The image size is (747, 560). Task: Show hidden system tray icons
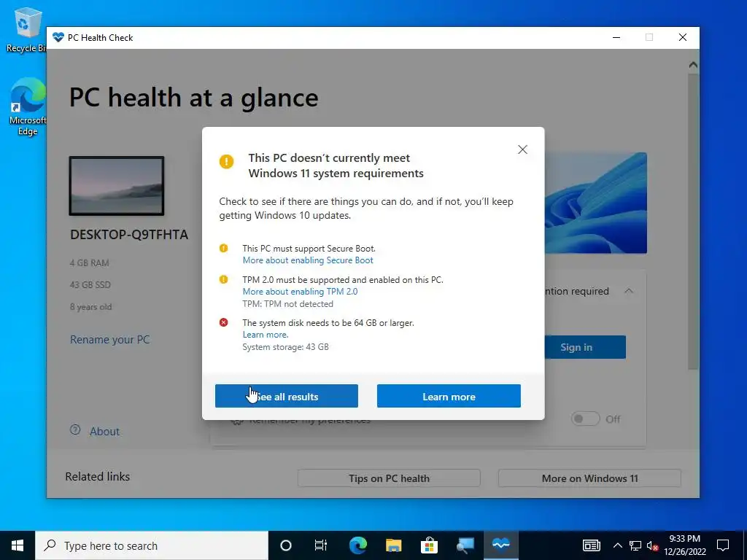pos(617,545)
